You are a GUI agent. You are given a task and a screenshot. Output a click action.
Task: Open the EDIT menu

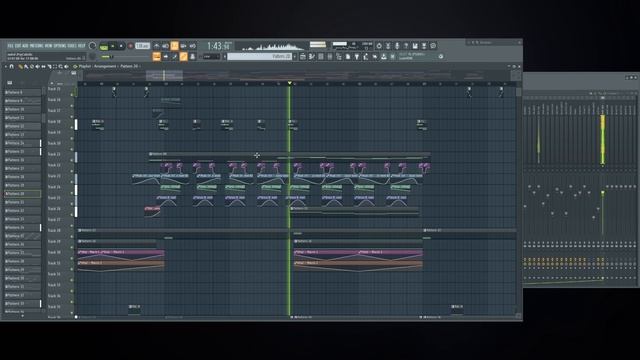pyautogui.click(x=18, y=45)
